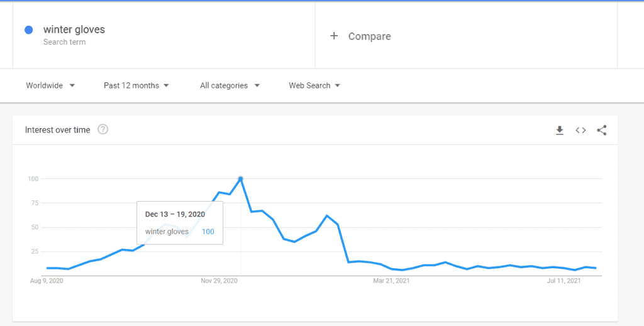Click the Search term subtitle text
Image resolution: width=644 pixels, height=326 pixels.
pos(65,42)
